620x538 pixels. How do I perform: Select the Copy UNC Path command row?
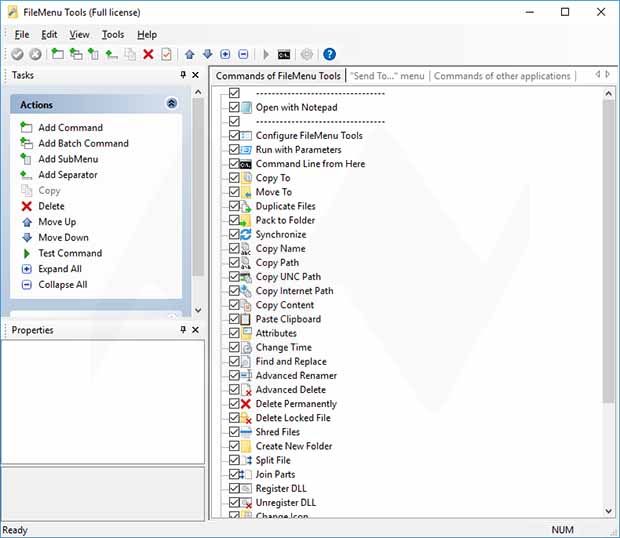pos(288,277)
